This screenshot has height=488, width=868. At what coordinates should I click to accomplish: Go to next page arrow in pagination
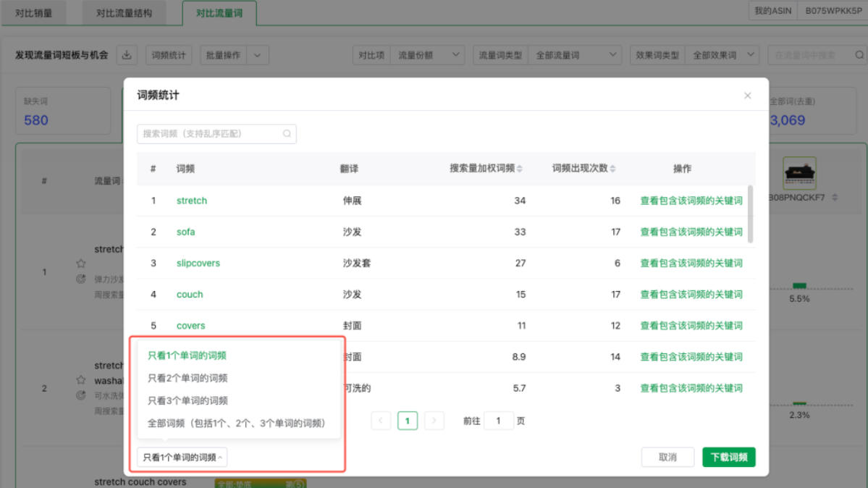click(x=434, y=421)
